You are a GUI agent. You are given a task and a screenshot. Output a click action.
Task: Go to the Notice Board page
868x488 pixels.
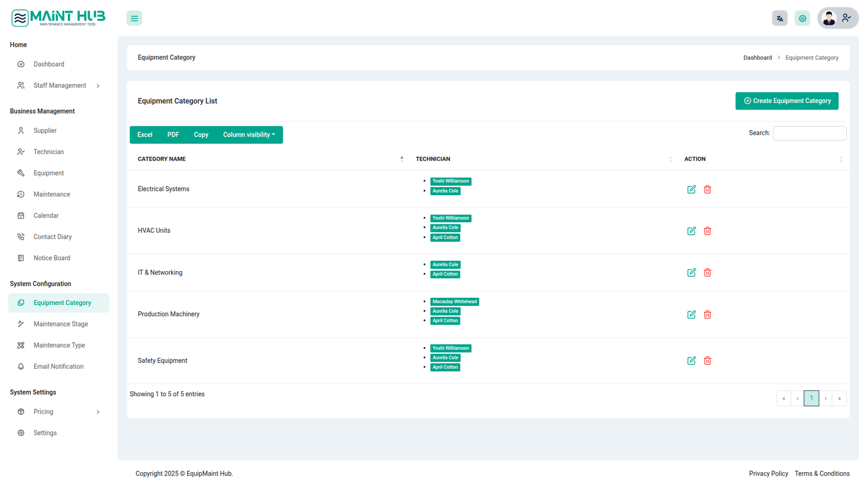tap(52, 258)
